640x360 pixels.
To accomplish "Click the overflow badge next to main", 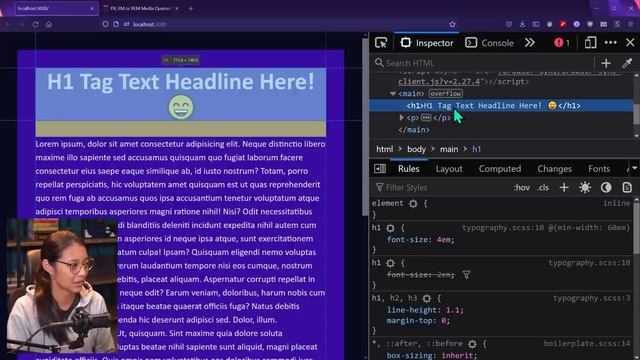I will point(446,93).
